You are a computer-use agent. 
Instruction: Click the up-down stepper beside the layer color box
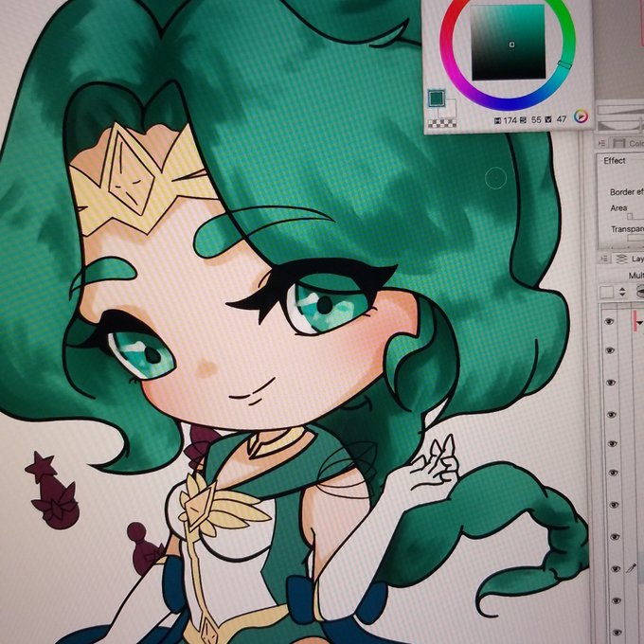click(x=622, y=292)
